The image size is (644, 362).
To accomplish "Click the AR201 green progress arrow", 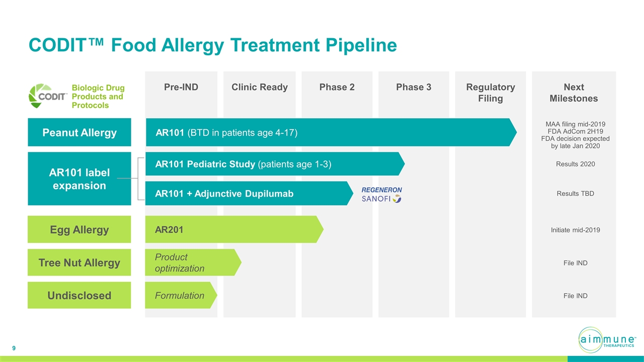I will [231, 230].
